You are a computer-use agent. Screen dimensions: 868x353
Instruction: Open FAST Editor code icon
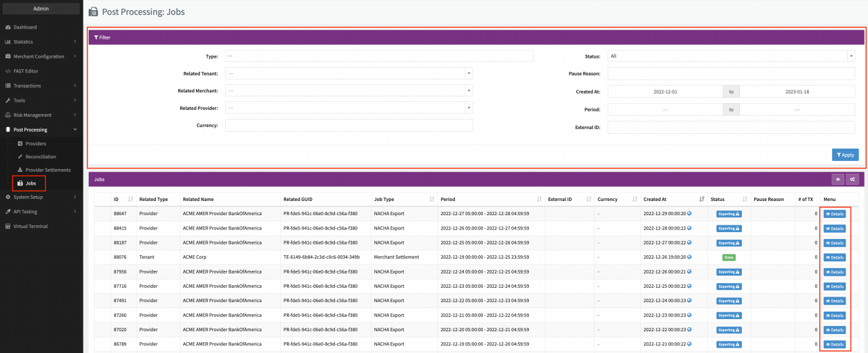7,71
